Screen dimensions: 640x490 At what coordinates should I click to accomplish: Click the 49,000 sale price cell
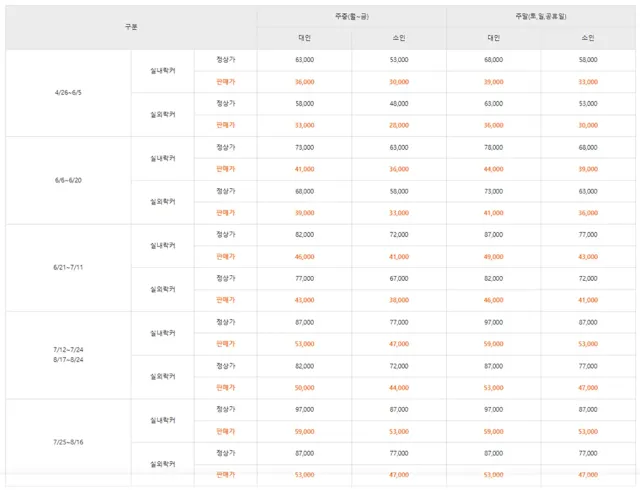493,257
